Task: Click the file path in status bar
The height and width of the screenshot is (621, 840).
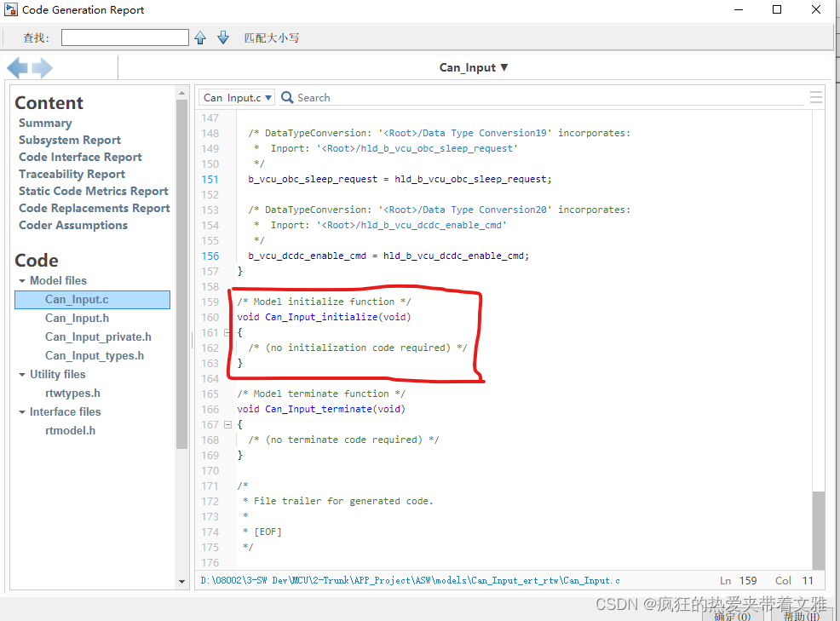Action: [411, 581]
